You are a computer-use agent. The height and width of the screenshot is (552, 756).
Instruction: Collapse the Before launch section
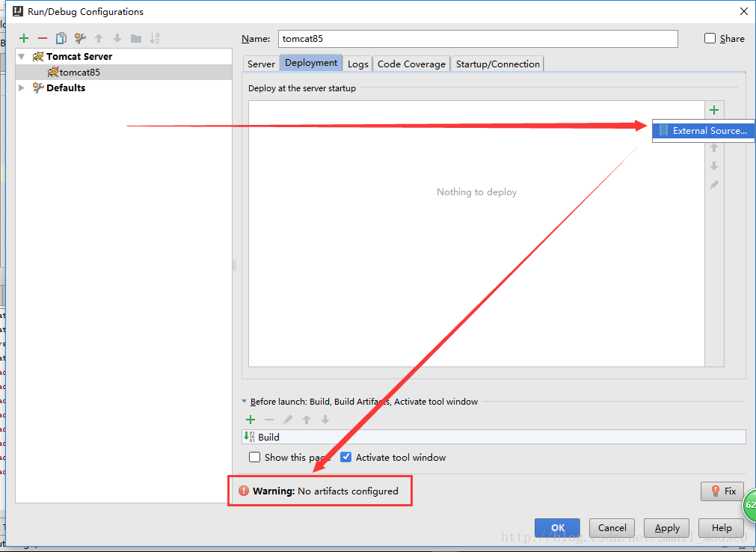pos(244,401)
